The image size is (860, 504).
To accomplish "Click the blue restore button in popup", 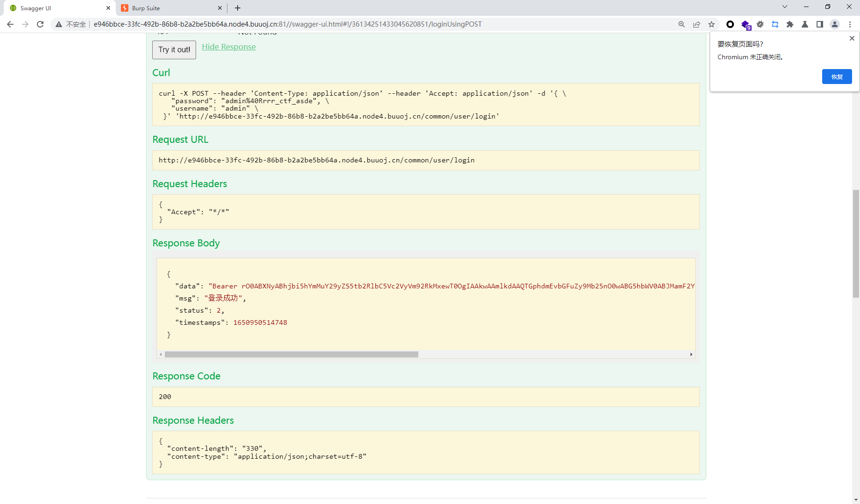I will [x=837, y=77].
